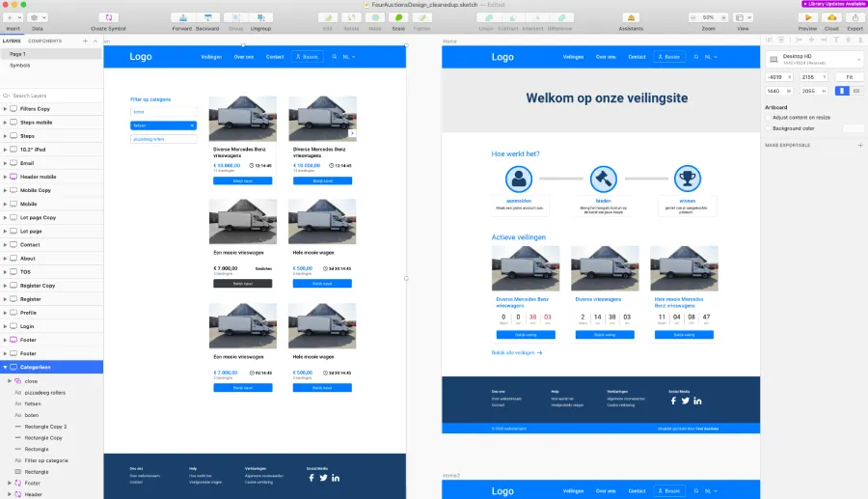The image size is (868, 499).
Task: Select the Filter op categorie text layer
Action: (x=51, y=460)
